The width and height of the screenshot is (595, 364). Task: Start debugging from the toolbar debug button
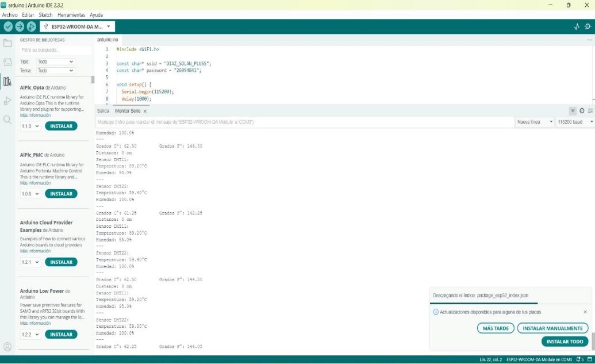tap(32, 26)
